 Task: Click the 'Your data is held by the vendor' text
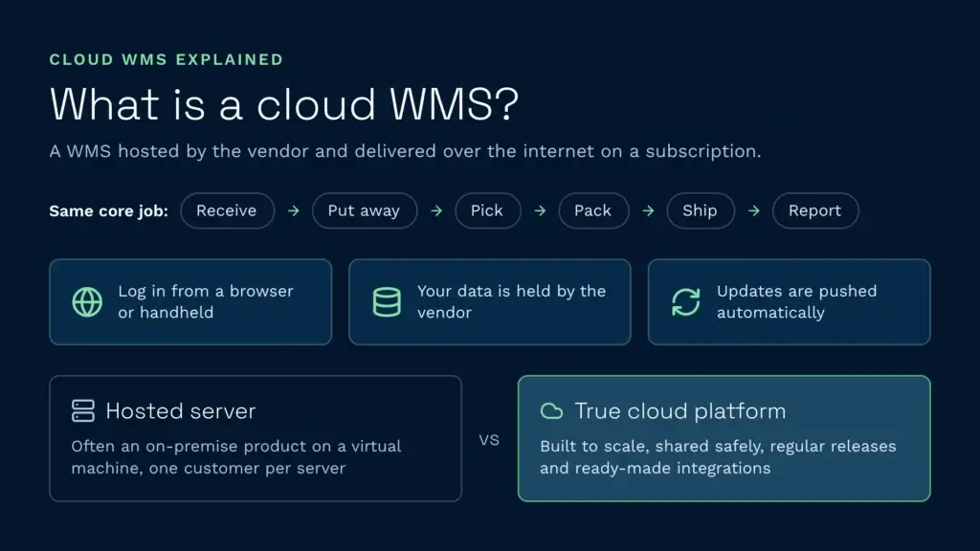click(x=511, y=301)
